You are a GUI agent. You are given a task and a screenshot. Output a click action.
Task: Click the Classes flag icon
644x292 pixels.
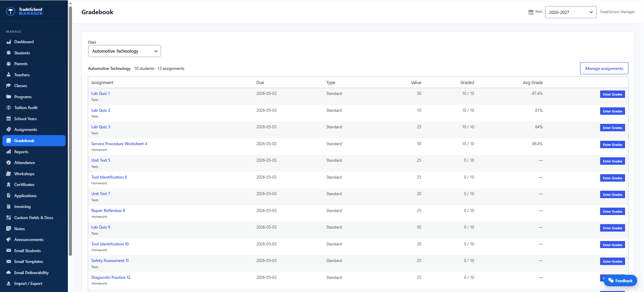[x=9, y=86]
